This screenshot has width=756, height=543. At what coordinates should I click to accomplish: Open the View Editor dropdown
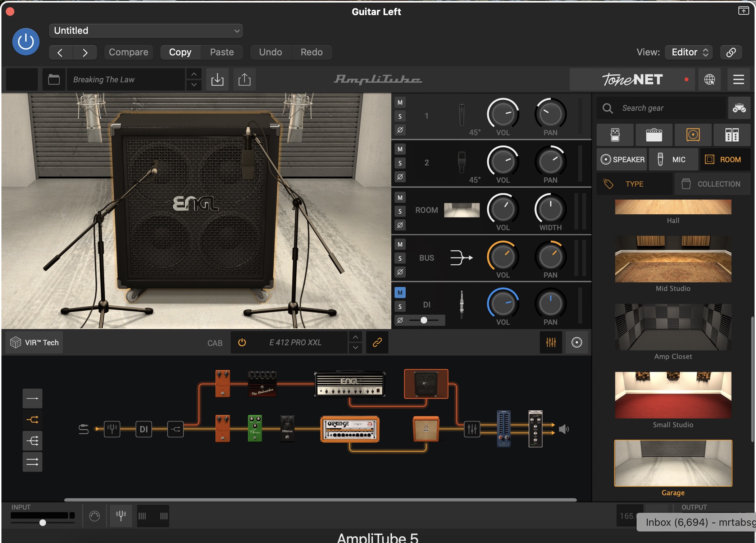coord(689,53)
